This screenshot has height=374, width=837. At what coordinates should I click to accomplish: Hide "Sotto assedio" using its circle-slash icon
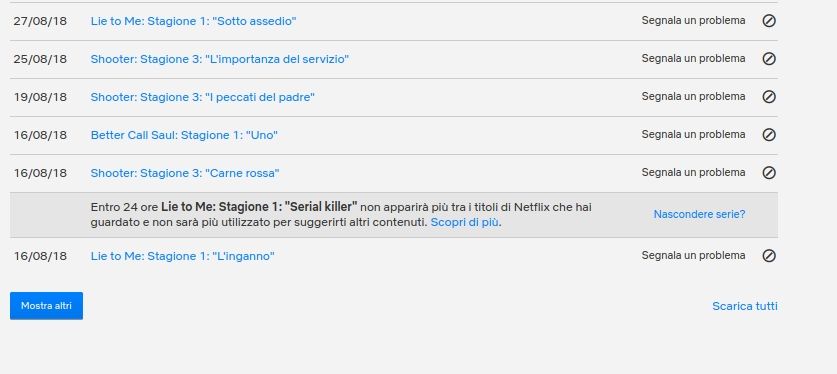pyautogui.click(x=769, y=21)
